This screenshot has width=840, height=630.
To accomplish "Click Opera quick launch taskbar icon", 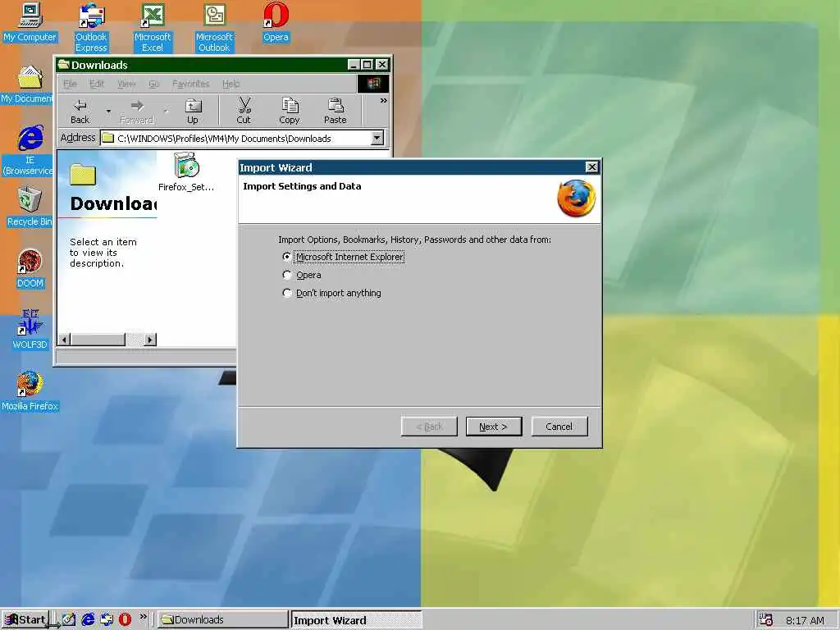I will coord(125,619).
